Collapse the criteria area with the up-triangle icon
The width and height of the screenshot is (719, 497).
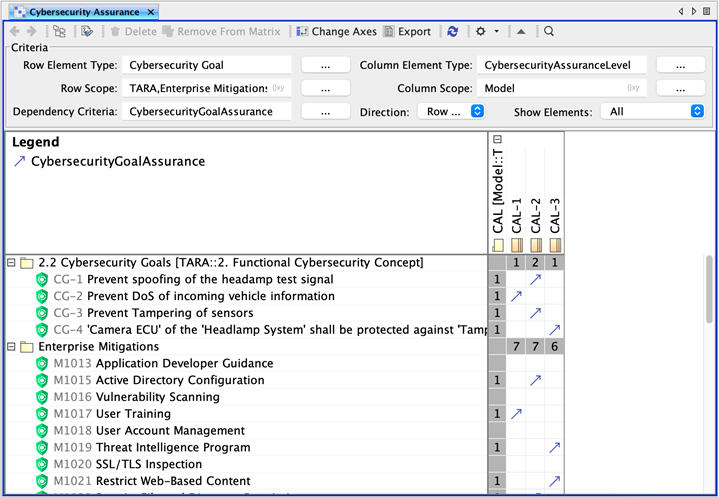click(x=521, y=31)
